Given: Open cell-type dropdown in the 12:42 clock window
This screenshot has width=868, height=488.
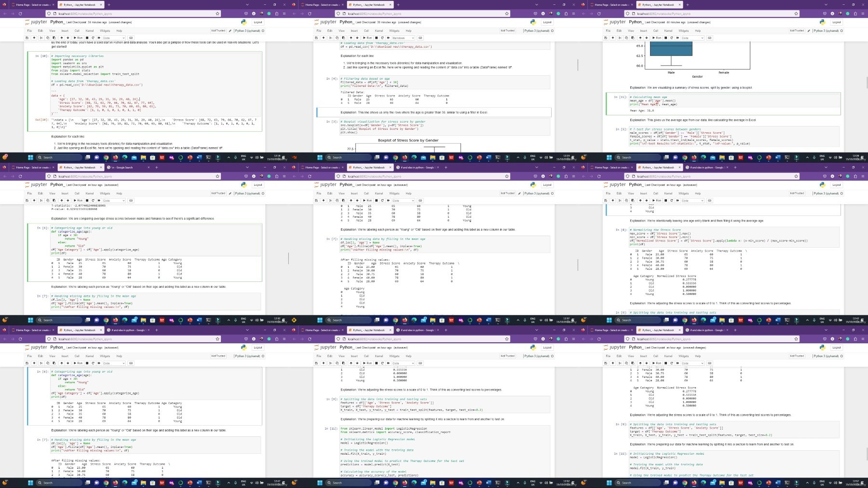Looking at the screenshot, I should click(x=693, y=200).
